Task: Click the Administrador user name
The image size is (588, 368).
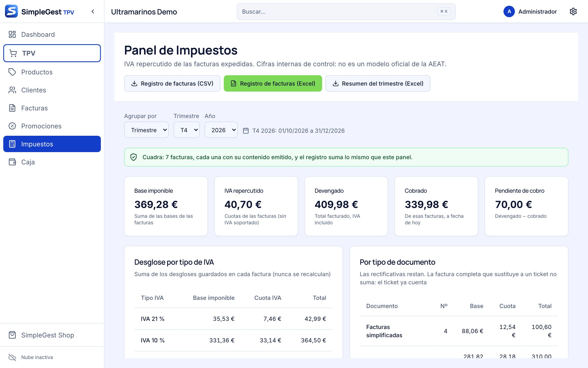Action: tap(537, 11)
